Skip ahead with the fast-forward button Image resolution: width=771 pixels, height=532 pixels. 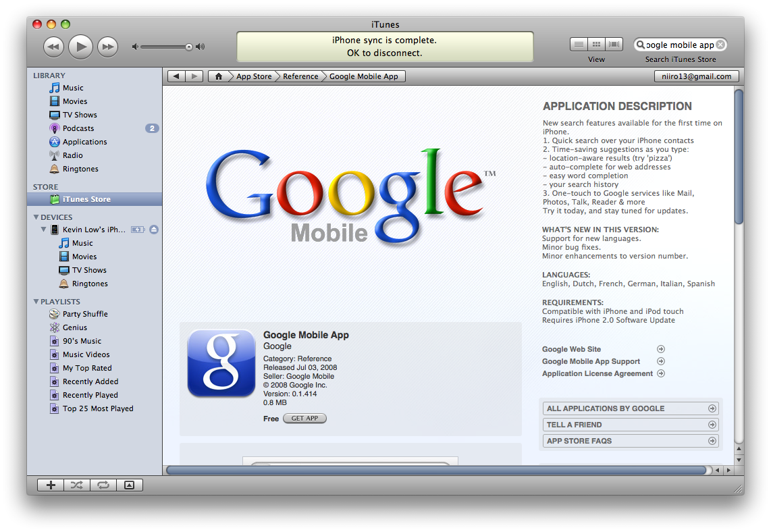108,47
